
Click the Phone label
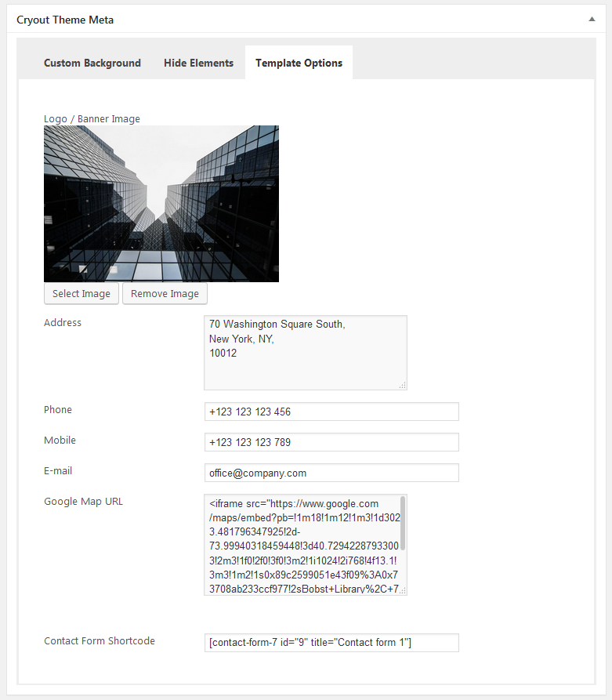coord(57,410)
